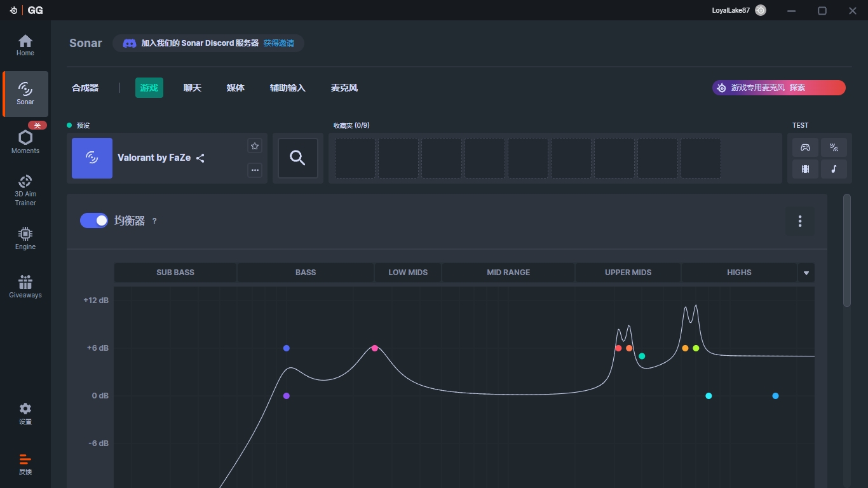Select the rightmost blue EQ point
This screenshot has width=868, height=488.
[775, 396]
